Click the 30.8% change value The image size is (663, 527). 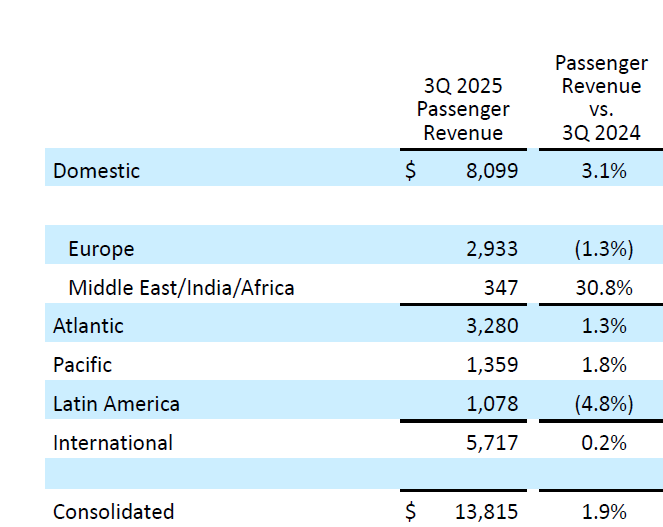click(x=604, y=288)
